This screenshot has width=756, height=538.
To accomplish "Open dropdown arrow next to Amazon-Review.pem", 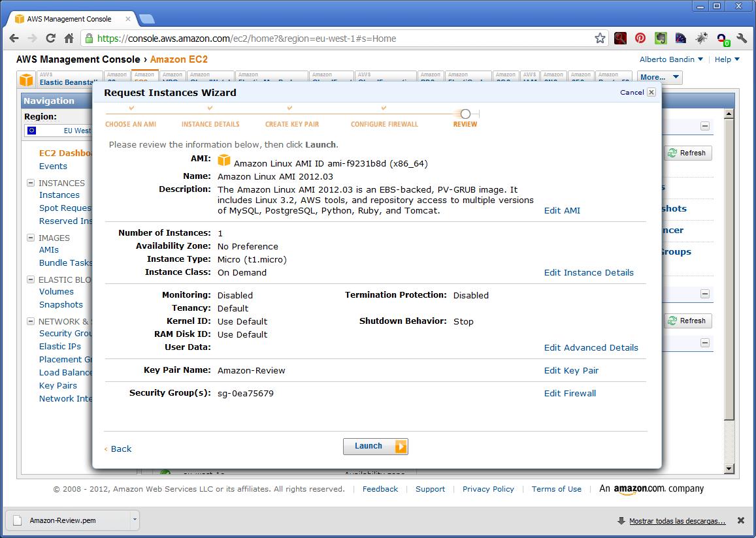I will pyautogui.click(x=135, y=520).
